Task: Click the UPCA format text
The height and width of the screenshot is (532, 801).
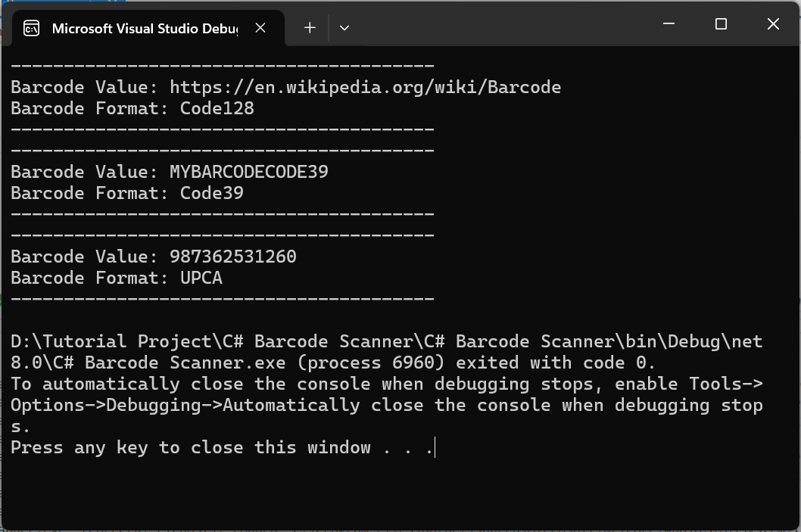Action: pos(201,278)
